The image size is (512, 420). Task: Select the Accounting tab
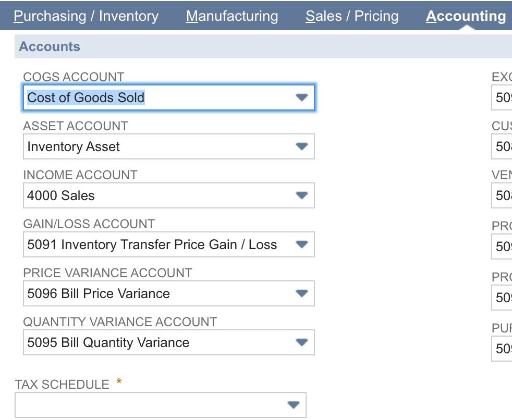point(466,16)
